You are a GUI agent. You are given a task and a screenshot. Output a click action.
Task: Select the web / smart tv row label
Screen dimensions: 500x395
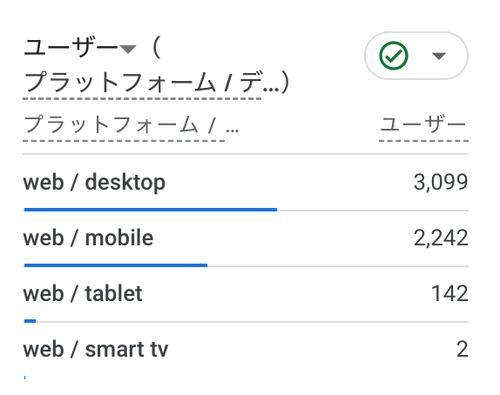(96, 349)
